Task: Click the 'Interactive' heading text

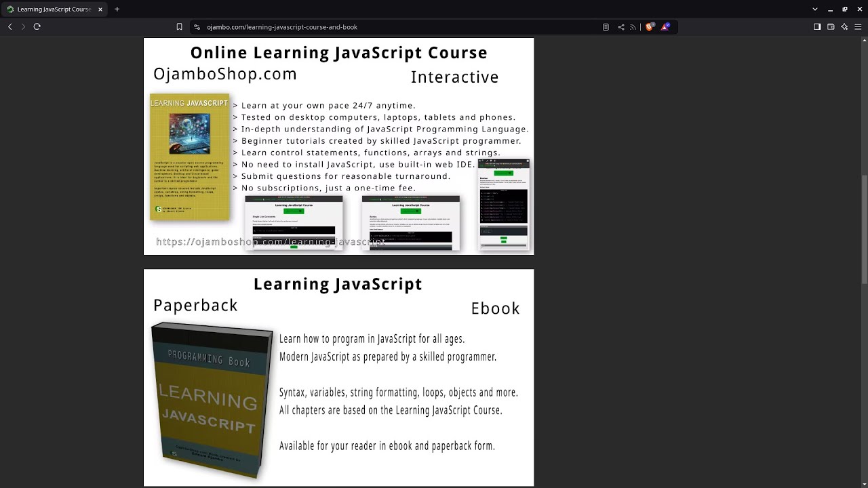Action: point(454,77)
